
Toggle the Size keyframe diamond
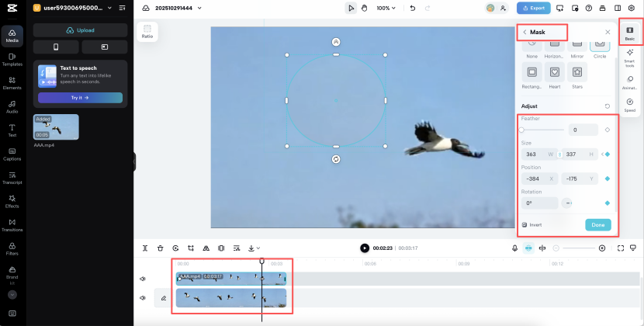608,154
